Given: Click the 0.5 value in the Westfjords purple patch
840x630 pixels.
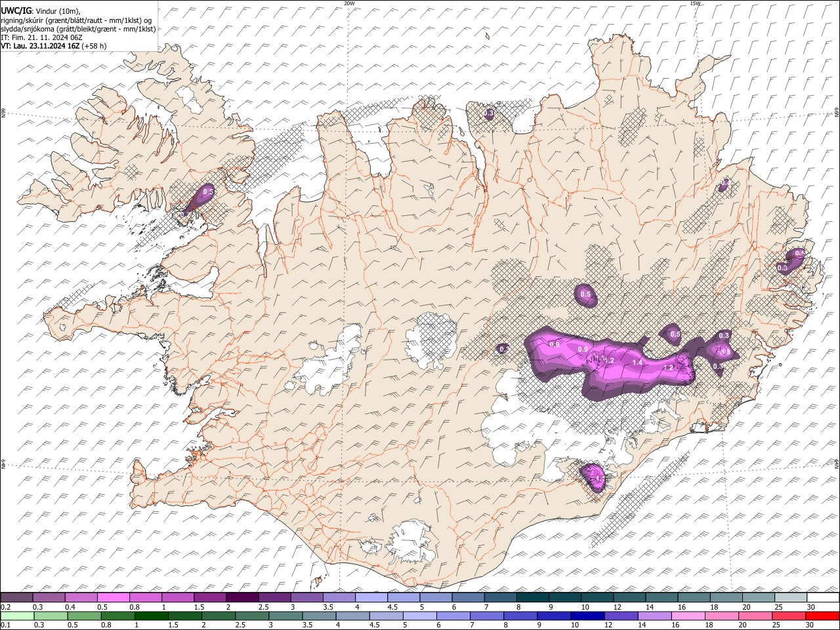Looking at the screenshot, I should [208, 192].
